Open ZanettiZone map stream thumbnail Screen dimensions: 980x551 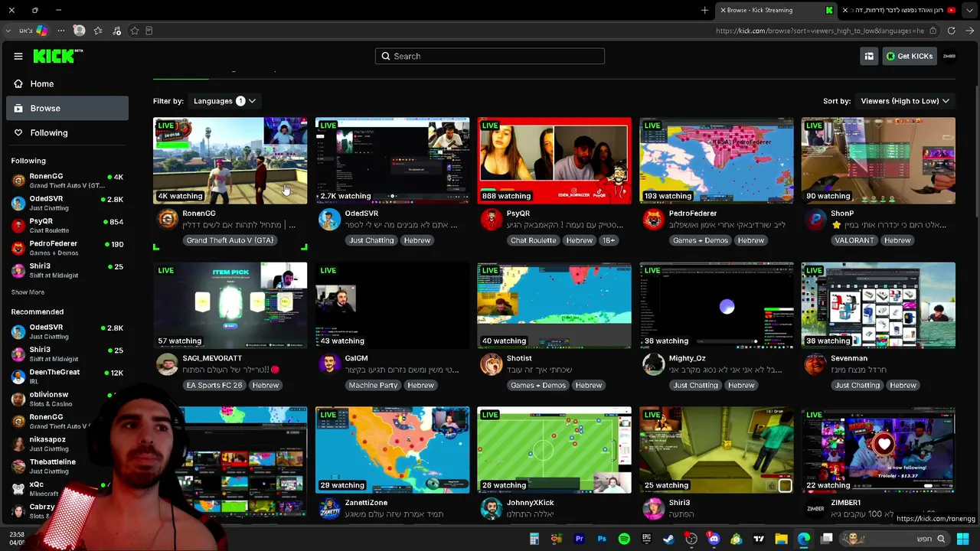click(x=392, y=450)
